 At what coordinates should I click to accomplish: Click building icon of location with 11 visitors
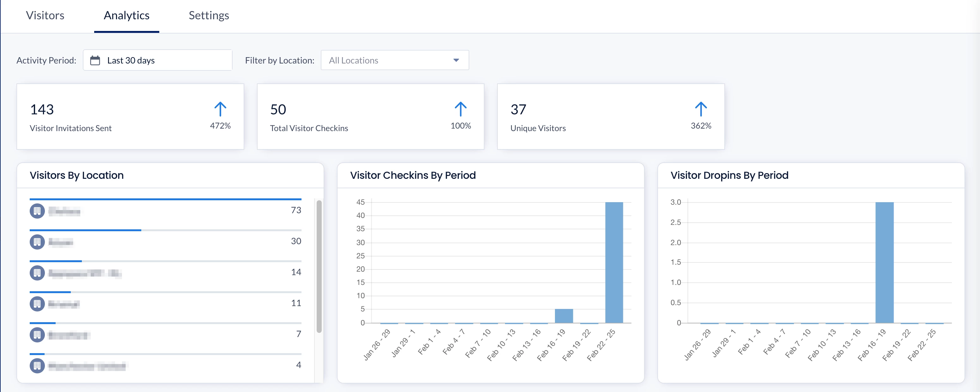[x=37, y=304]
